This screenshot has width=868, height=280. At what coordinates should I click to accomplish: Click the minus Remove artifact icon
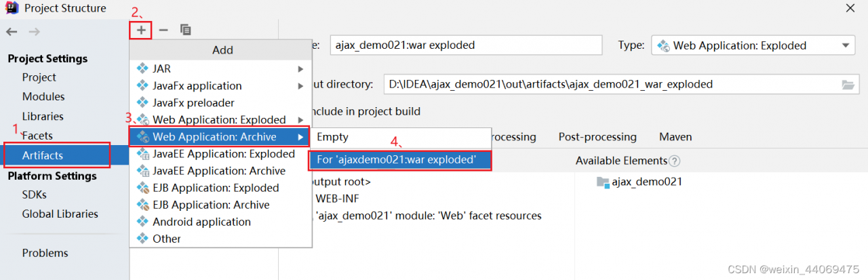pos(163,30)
